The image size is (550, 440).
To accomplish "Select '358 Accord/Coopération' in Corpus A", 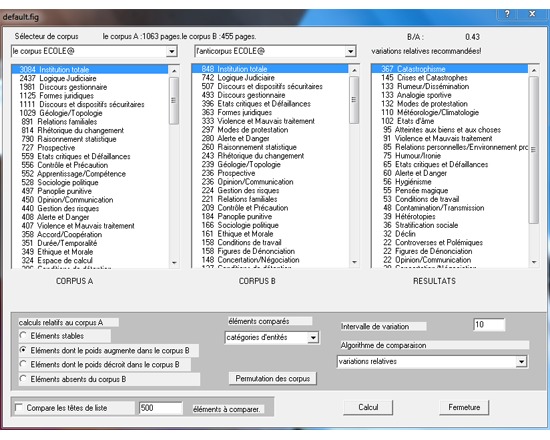I will 90,234.
